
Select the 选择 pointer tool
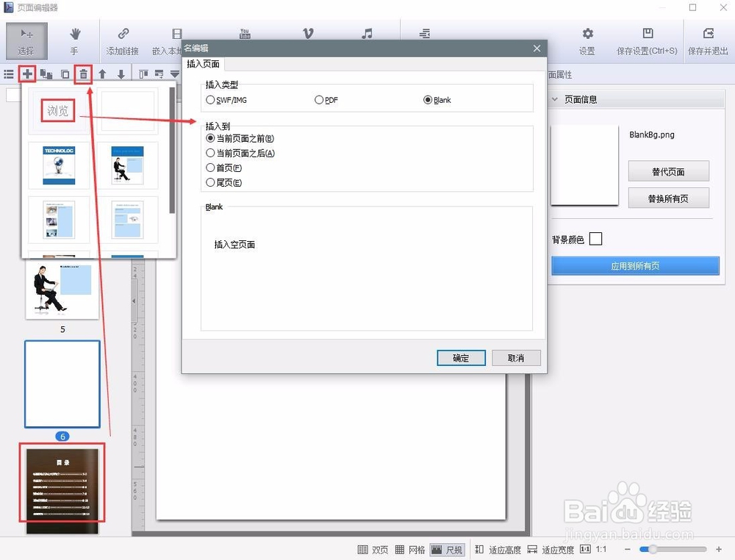pos(26,40)
